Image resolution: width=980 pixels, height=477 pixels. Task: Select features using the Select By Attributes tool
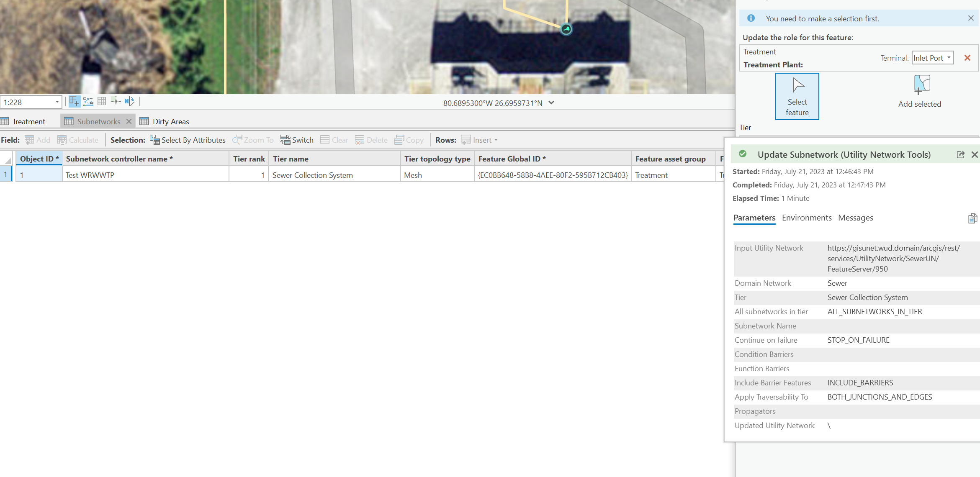click(x=188, y=140)
